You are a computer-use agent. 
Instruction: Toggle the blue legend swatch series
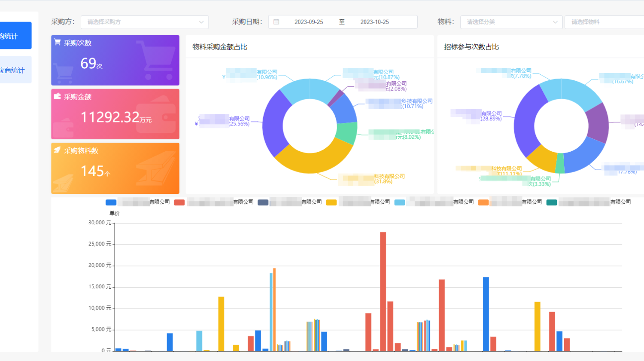[111, 202]
